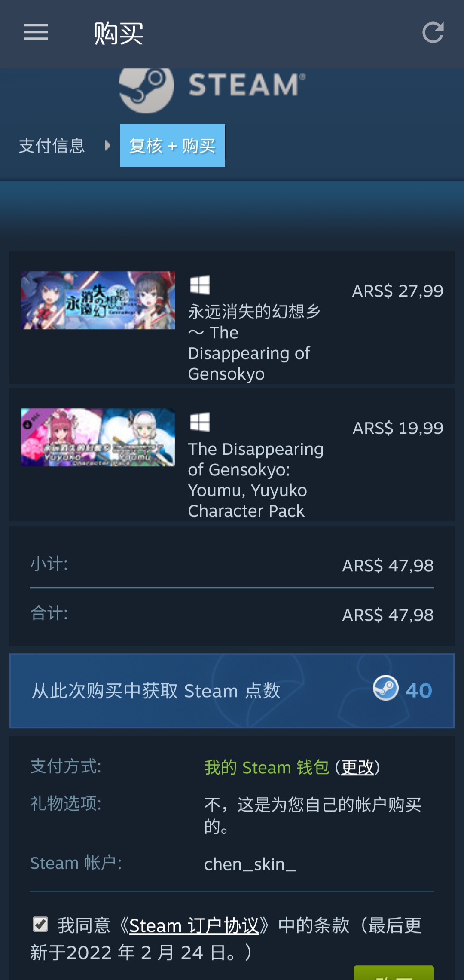Click the Steam logo icon
The image size is (464, 980).
point(146,89)
